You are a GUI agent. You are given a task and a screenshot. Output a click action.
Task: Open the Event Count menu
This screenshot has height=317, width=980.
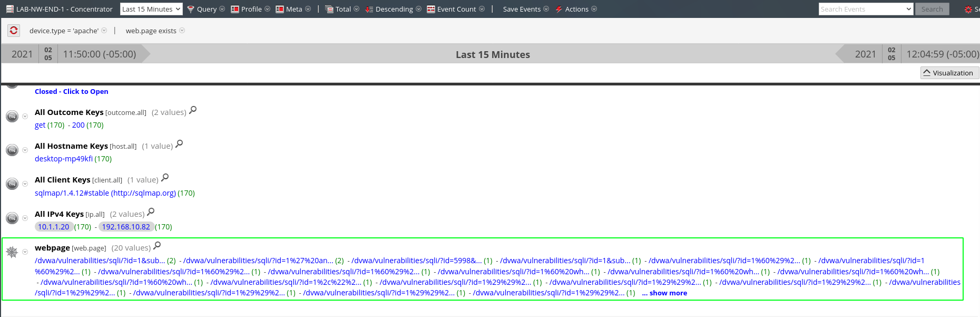click(x=456, y=9)
